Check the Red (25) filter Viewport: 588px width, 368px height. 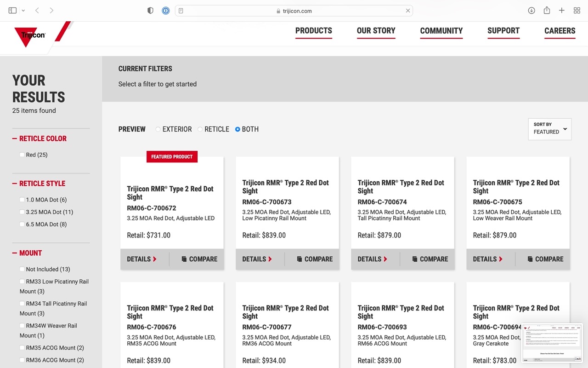(22, 155)
